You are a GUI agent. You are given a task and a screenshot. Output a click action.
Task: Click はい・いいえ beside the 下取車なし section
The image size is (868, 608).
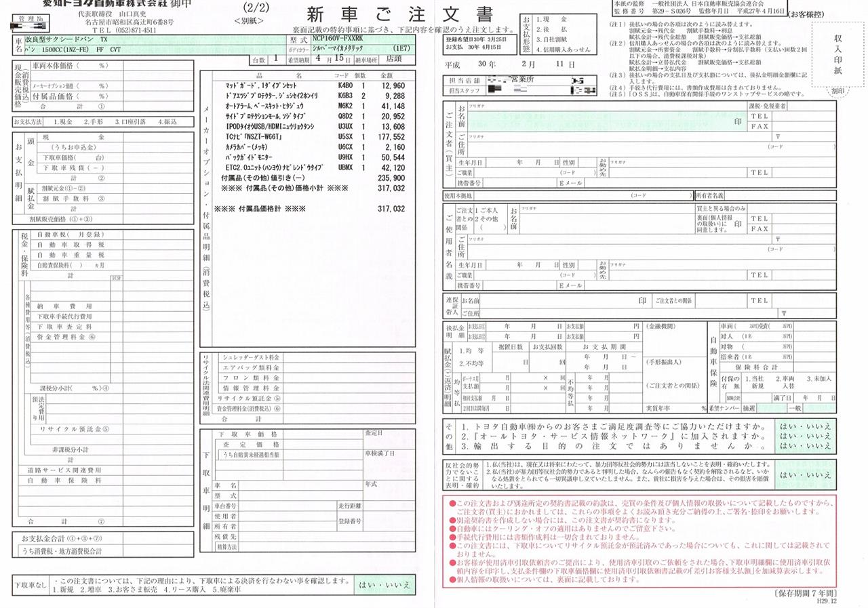pyautogui.click(x=384, y=584)
